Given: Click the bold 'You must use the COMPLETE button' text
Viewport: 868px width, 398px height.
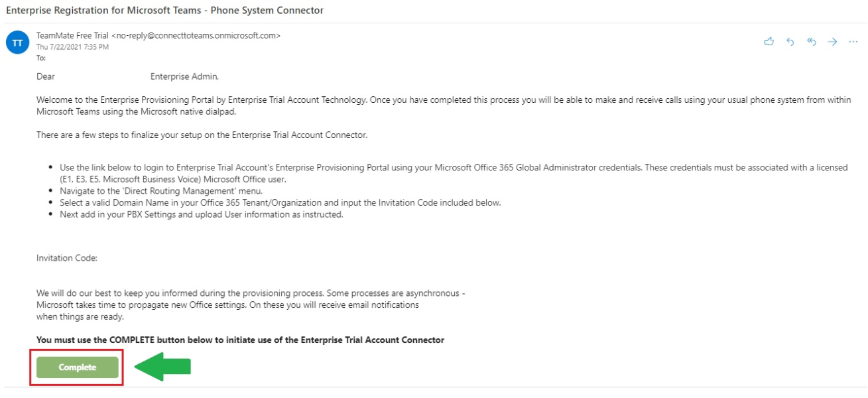Looking at the screenshot, I should click(x=240, y=340).
